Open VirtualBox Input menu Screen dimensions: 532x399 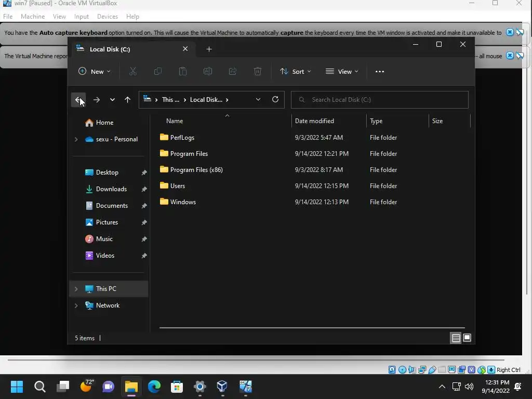[82, 16]
